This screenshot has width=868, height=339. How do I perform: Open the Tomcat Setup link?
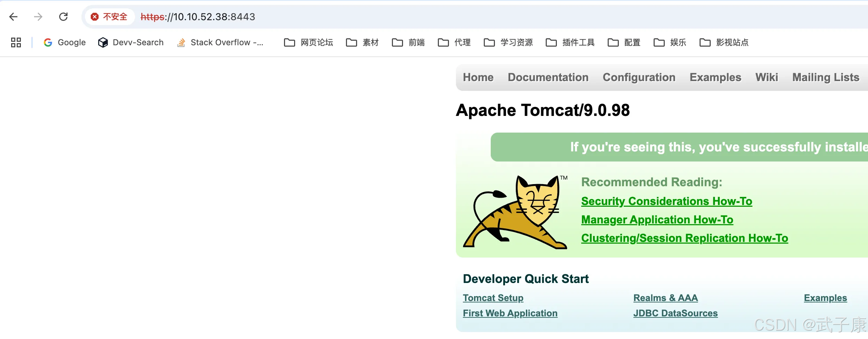click(x=493, y=298)
